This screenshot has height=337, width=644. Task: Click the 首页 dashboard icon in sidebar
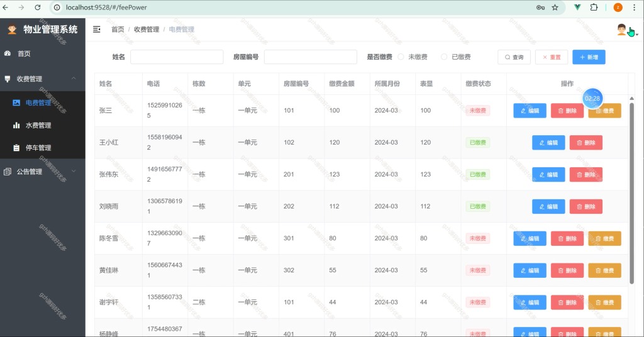[x=8, y=53]
